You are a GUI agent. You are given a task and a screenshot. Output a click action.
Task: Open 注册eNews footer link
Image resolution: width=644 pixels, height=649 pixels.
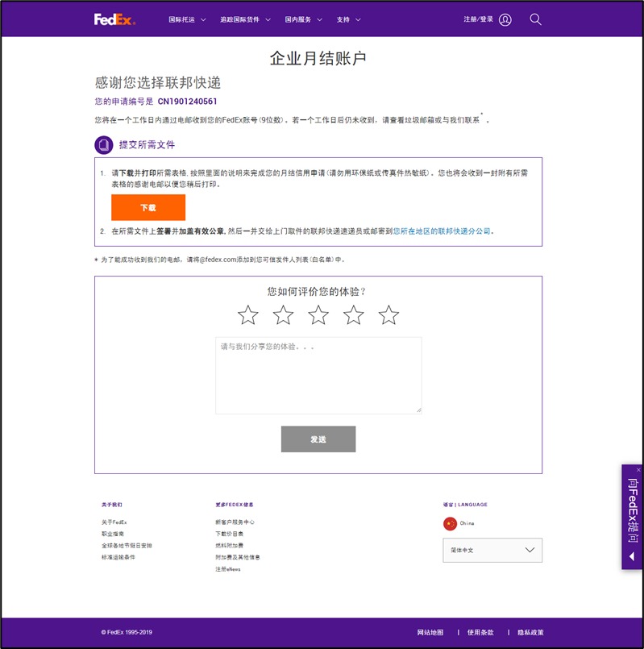pyautogui.click(x=227, y=569)
